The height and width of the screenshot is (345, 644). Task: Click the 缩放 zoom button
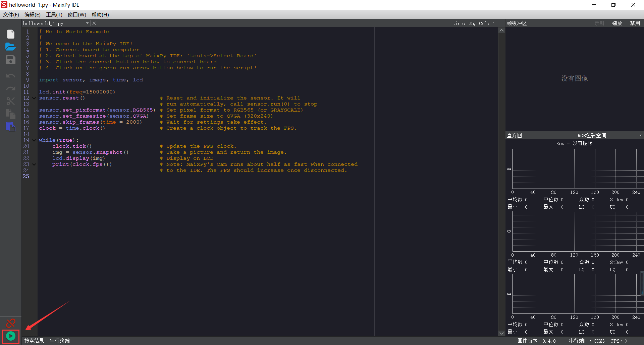coord(617,23)
